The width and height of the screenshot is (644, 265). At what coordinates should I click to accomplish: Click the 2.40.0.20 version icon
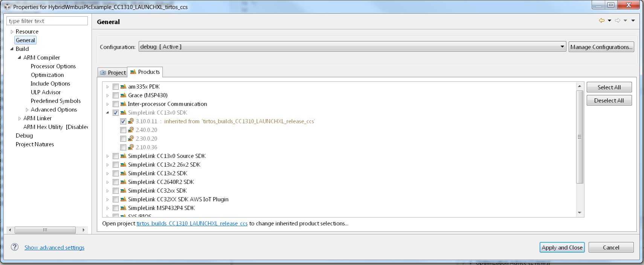pyautogui.click(x=131, y=130)
